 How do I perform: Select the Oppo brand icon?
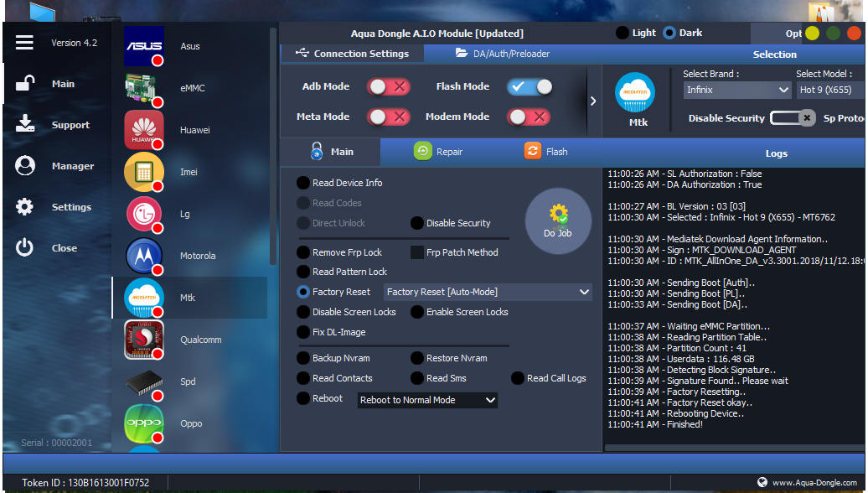pos(144,423)
